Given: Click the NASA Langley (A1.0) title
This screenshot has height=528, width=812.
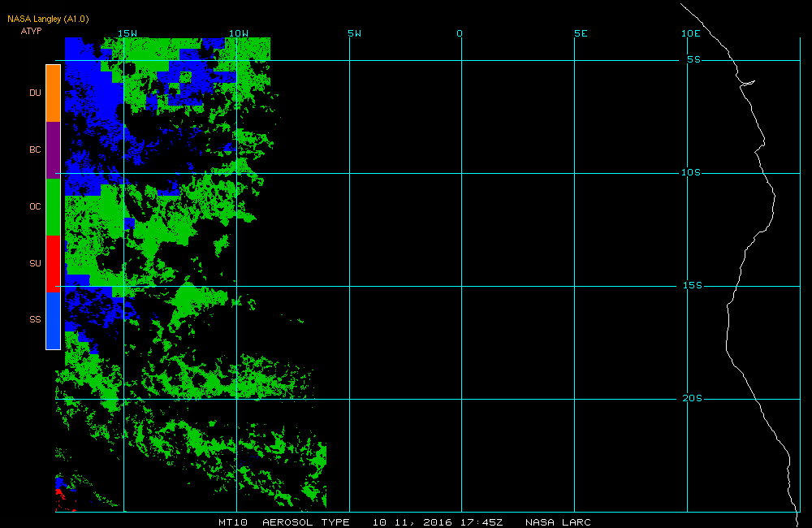Looking at the screenshot, I should coord(48,19).
